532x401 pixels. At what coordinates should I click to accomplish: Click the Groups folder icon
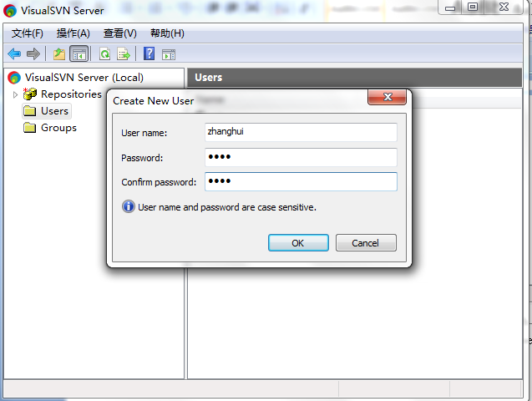[x=30, y=128]
